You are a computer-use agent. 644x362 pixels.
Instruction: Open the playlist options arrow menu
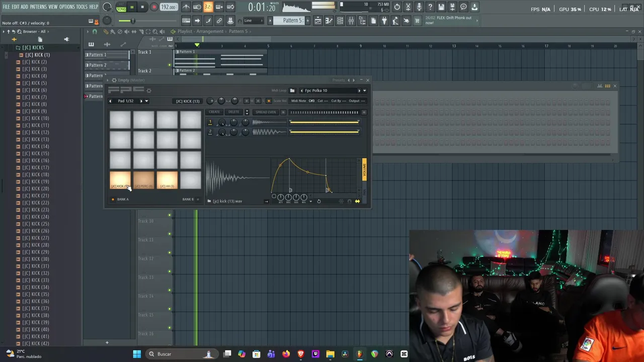coord(89,31)
